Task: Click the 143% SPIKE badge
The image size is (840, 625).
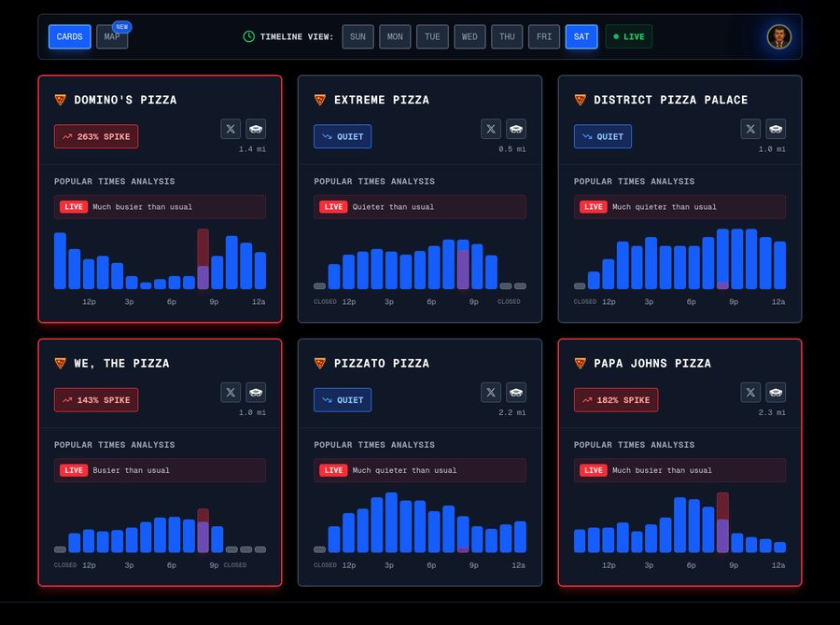Action: point(96,400)
